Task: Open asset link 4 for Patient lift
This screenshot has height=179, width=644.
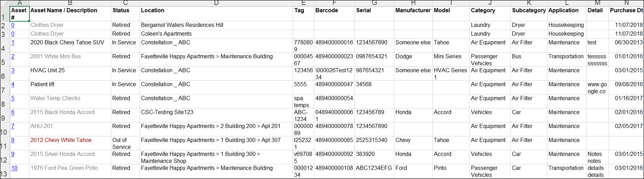Action: click(13, 84)
